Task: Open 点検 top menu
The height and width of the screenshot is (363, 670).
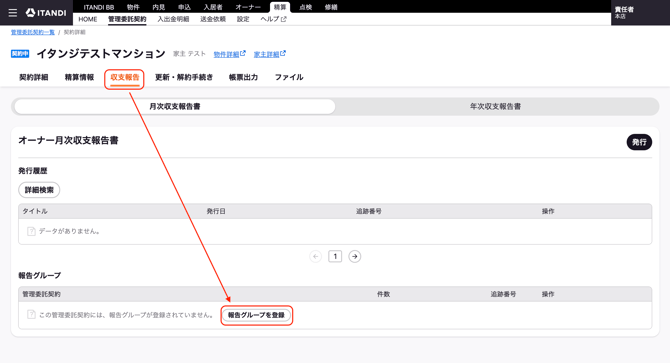Action: pyautogui.click(x=306, y=7)
